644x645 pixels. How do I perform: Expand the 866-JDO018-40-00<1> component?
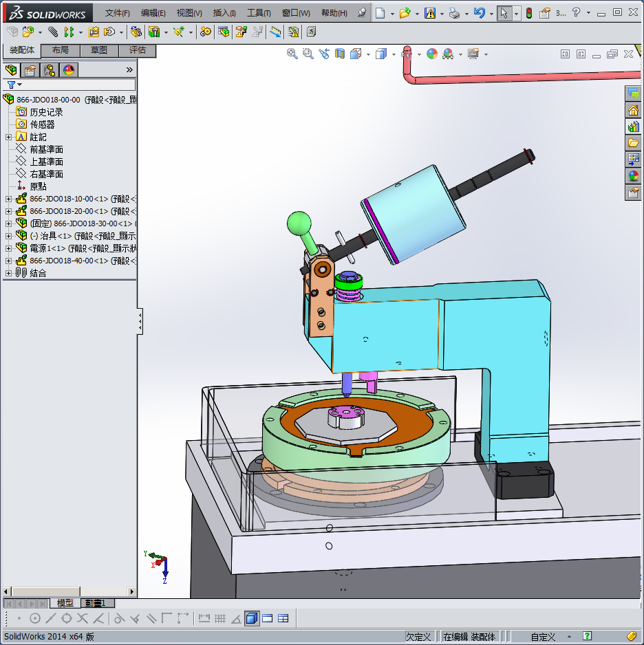[8, 261]
